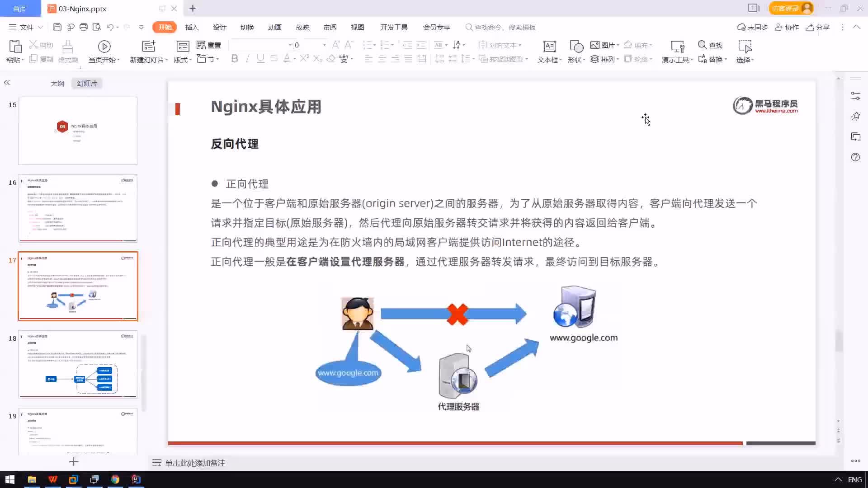This screenshot has width=868, height=488.
Task: Toggle justify text alignment
Action: pyautogui.click(x=408, y=59)
